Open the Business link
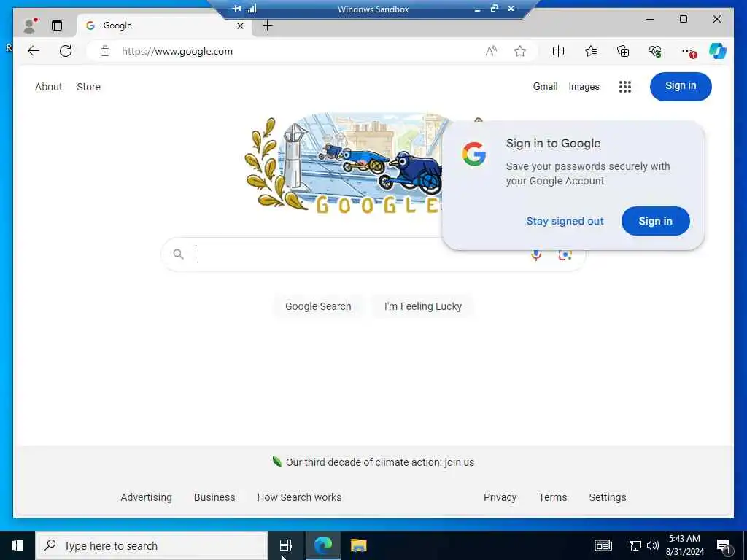This screenshot has width=747, height=560. coord(214,497)
